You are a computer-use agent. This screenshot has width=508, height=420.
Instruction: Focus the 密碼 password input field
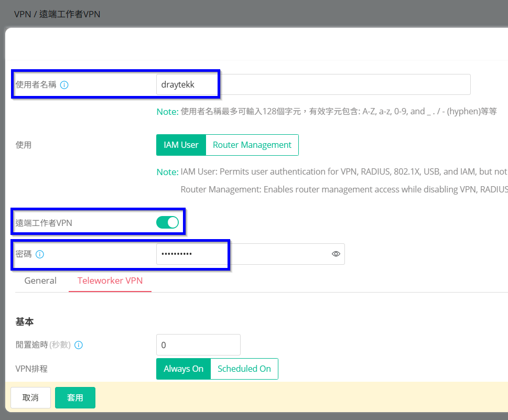point(241,254)
